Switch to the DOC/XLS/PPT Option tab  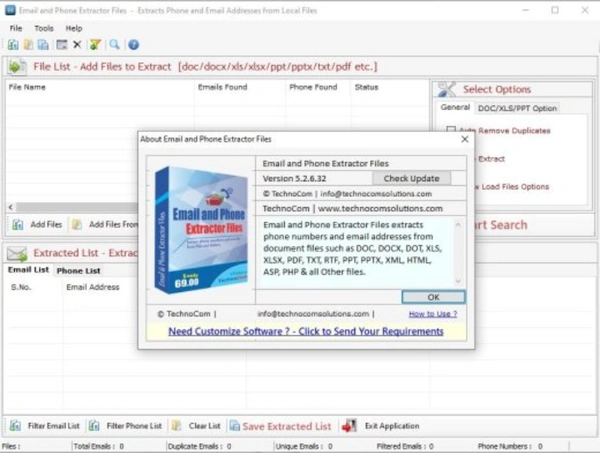[517, 108]
